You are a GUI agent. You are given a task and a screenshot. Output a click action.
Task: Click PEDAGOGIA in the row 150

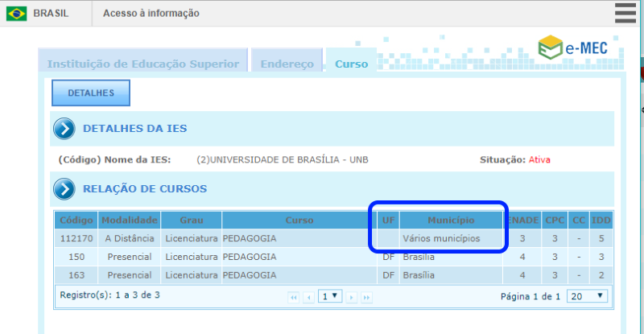pyautogui.click(x=250, y=258)
